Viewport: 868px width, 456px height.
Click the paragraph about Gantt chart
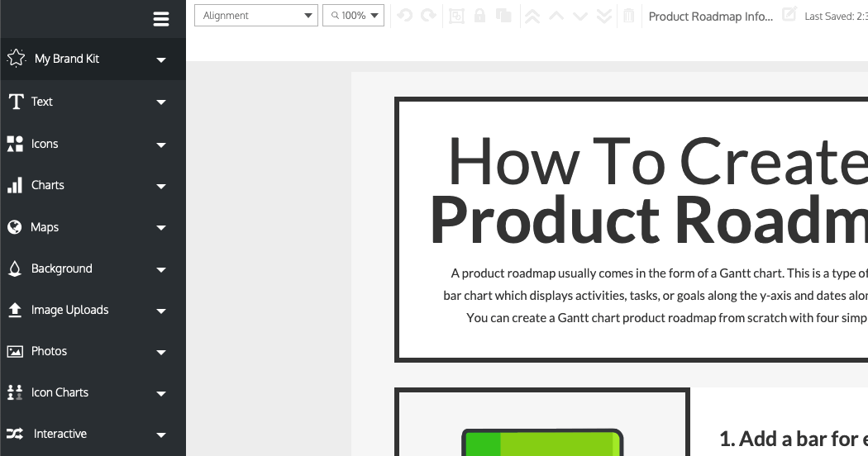[x=656, y=296]
